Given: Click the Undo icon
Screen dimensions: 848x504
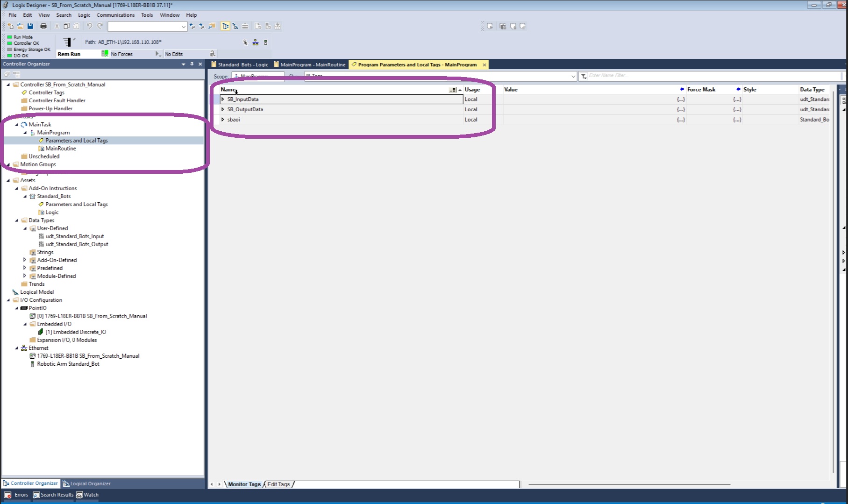Looking at the screenshot, I should (x=89, y=27).
